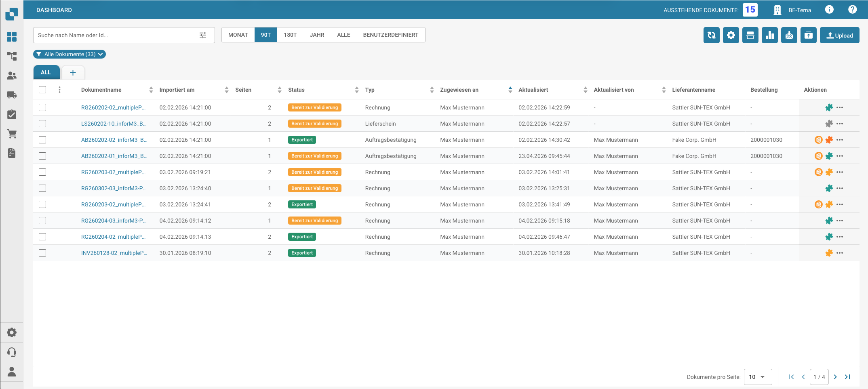868x389 pixels.
Task: Click the application logo in sidebar
Action: coord(12,14)
